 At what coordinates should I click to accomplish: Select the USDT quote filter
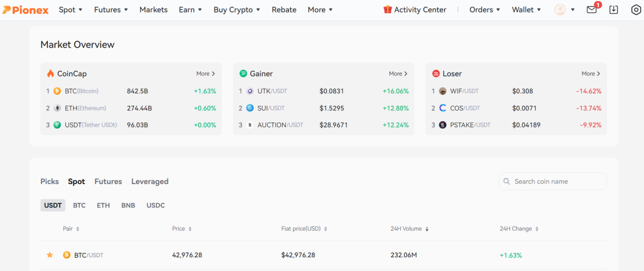[x=53, y=205]
